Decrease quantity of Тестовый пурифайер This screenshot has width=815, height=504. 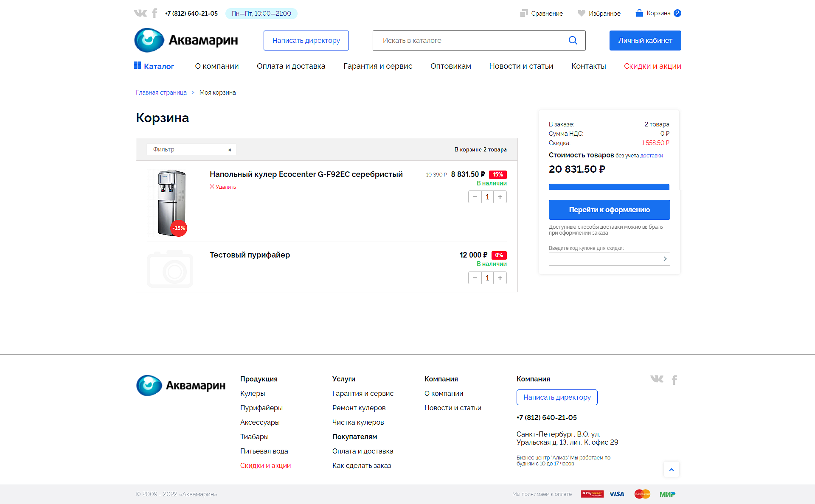(475, 278)
